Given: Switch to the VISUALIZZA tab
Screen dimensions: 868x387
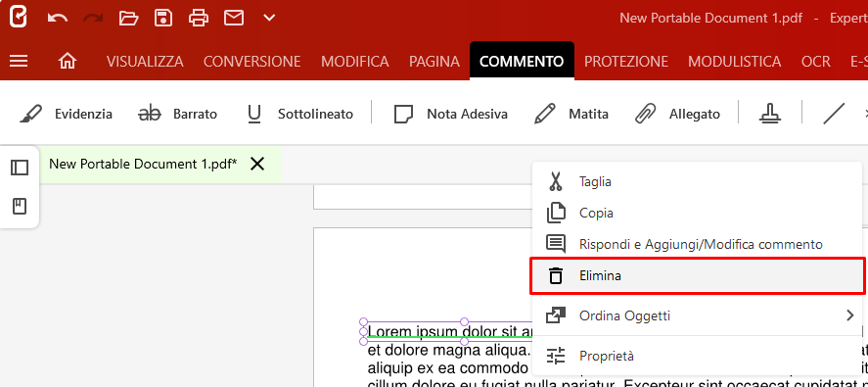Looking at the screenshot, I should point(145,61).
